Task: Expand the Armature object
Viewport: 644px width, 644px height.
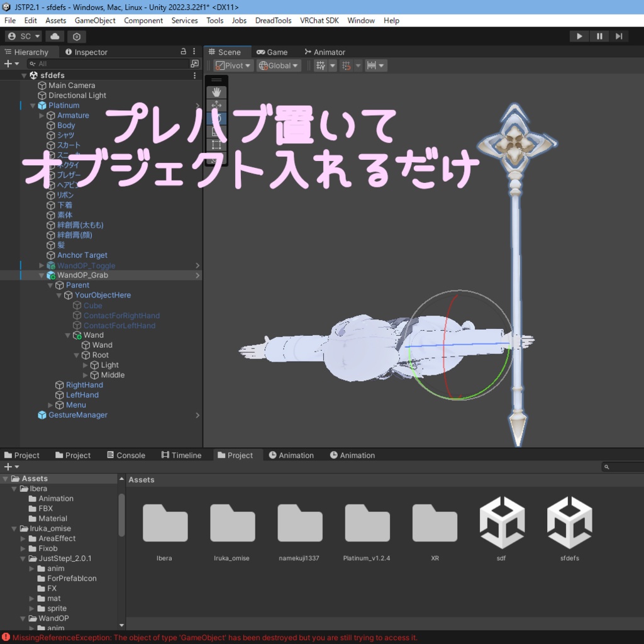Action: (x=42, y=116)
